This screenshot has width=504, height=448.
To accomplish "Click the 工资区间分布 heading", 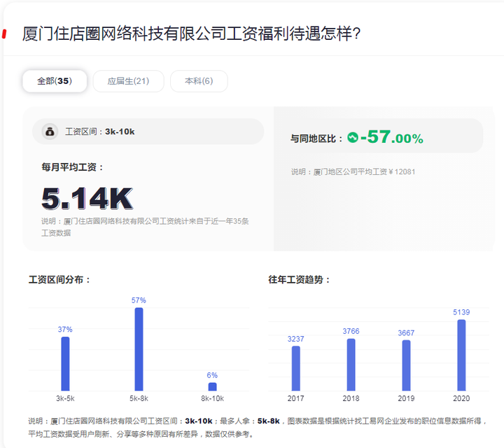I will [x=59, y=279].
